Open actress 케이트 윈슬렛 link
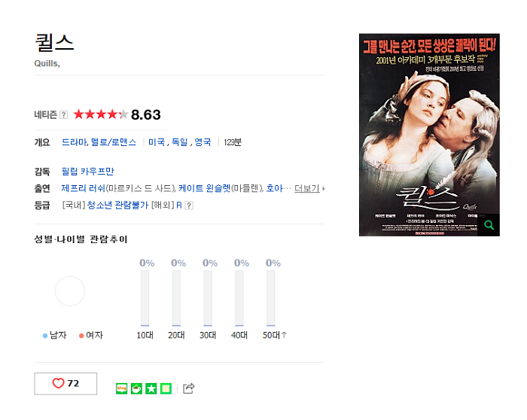The height and width of the screenshot is (420, 527). tap(204, 188)
